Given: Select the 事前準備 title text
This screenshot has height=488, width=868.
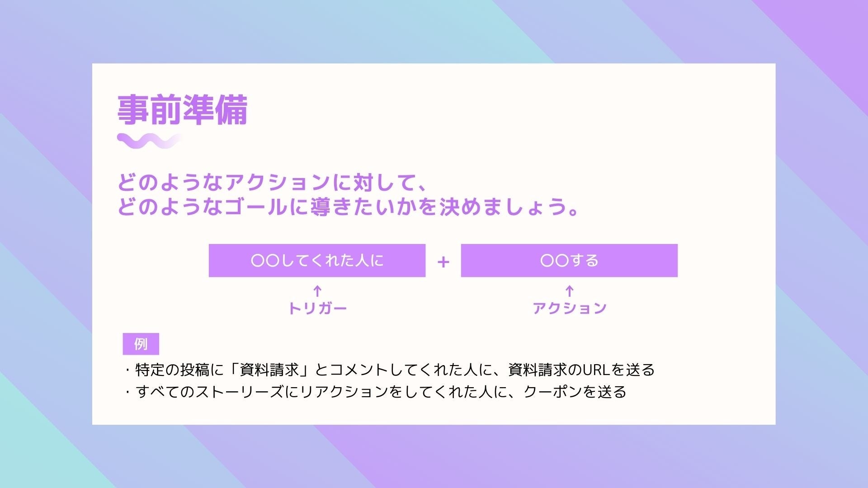Looking at the screenshot, I should point(183,110).
